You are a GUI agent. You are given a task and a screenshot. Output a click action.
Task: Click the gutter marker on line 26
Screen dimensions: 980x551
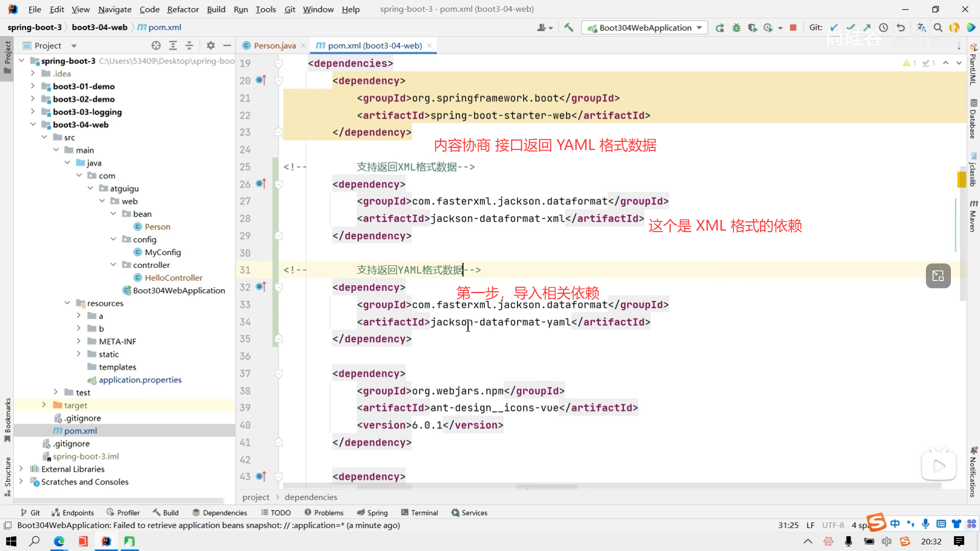click(261, 184)
